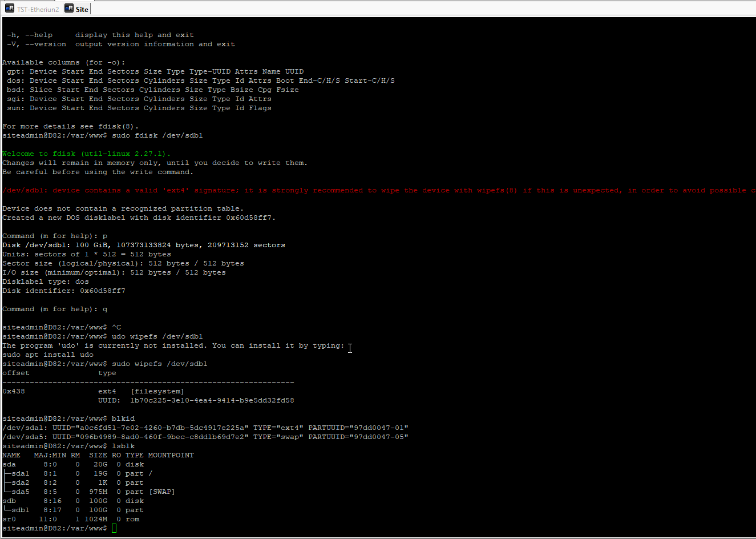Click the Site tab's terminal icon
This screenshot has width=756, height=539.
click(x=69, y=9)
